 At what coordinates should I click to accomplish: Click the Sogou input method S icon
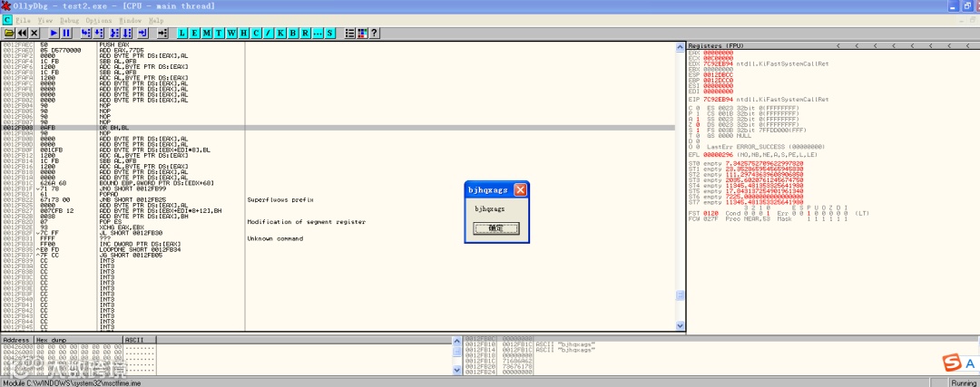(953, 363)
